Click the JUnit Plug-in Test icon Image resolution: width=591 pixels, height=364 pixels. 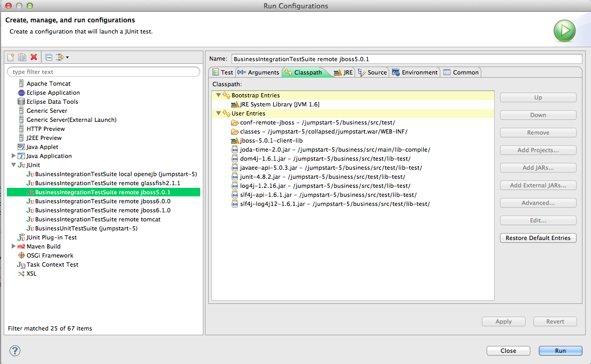(21, 237)
